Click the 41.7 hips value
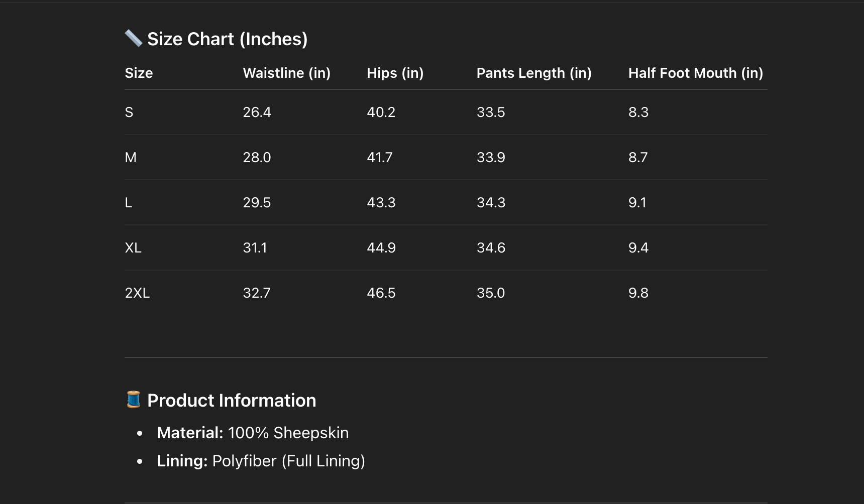864x504 pixels. 379,158
